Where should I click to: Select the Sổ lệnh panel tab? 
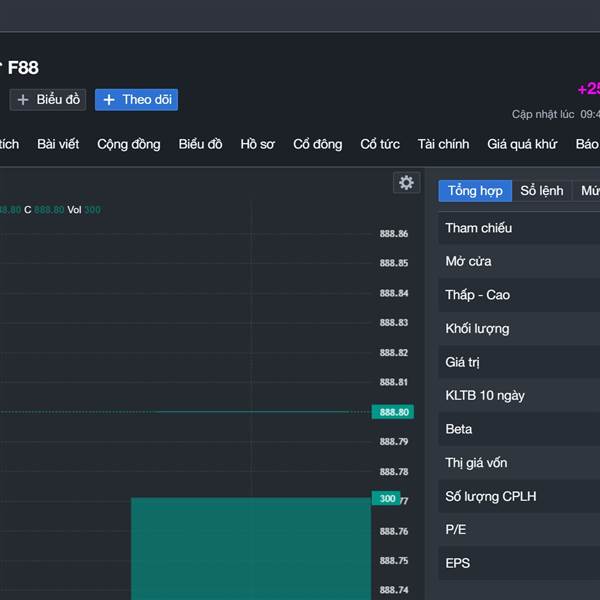541,191
